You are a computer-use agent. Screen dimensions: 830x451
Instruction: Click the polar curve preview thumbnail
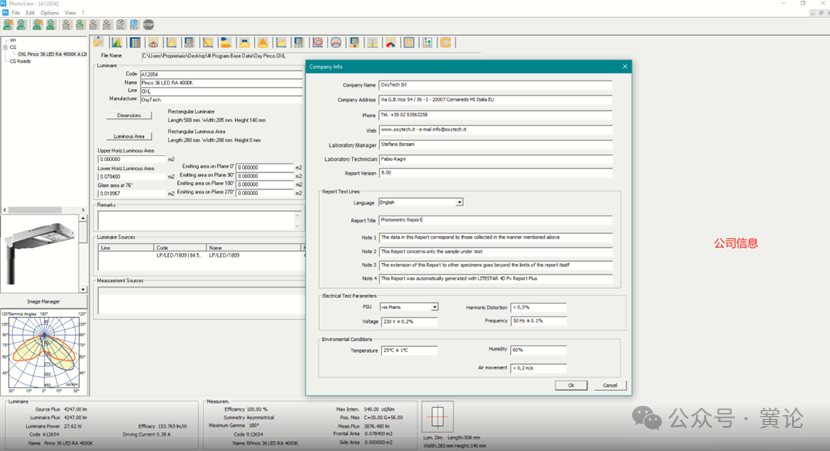[x=43, y=352]
